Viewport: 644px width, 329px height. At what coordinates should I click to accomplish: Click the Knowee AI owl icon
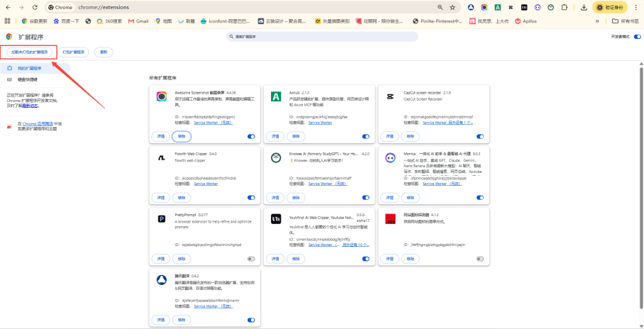[x=275, y=157]
